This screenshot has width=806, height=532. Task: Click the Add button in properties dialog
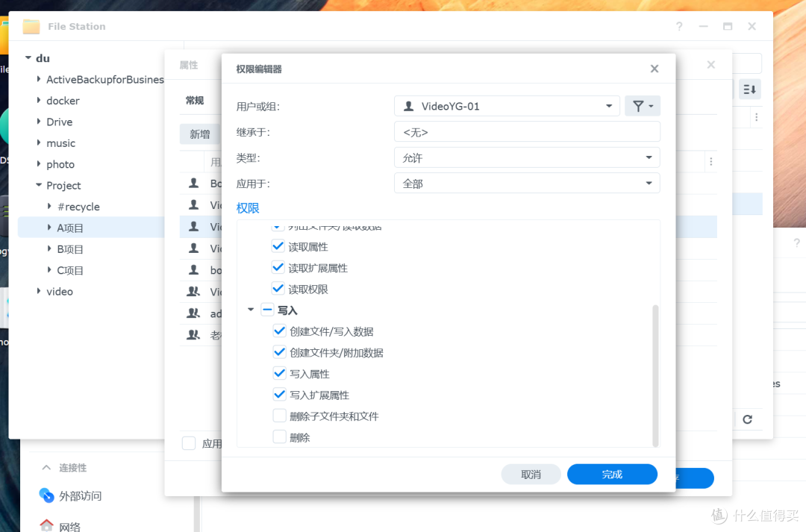pyautogui.click(x=200, y=134)
